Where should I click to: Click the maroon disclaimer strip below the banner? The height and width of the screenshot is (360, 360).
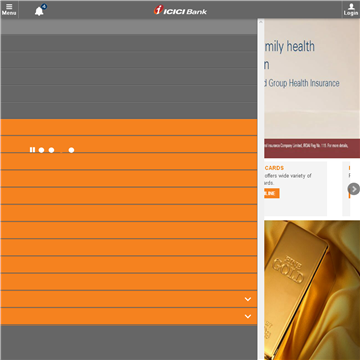pyautogui.click(x=312, y=148)
